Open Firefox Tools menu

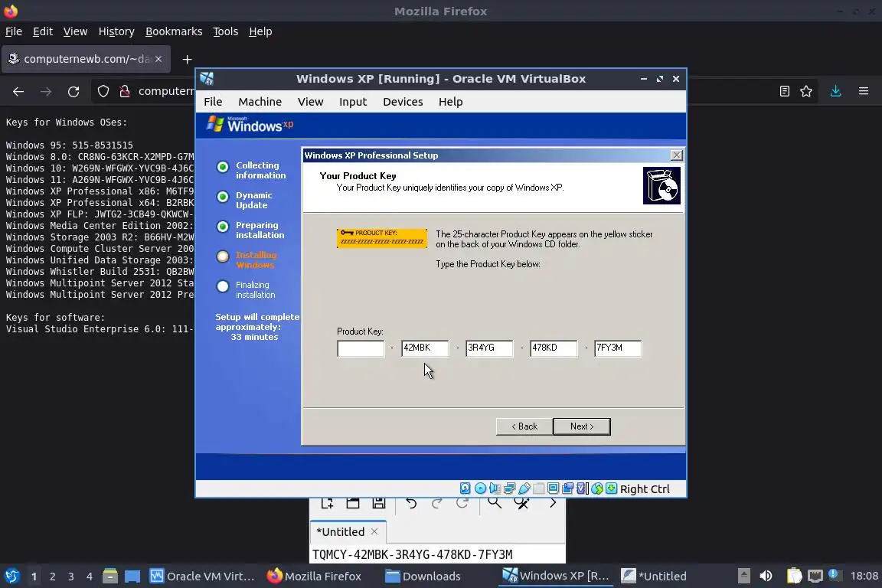(x=226, y=31)
